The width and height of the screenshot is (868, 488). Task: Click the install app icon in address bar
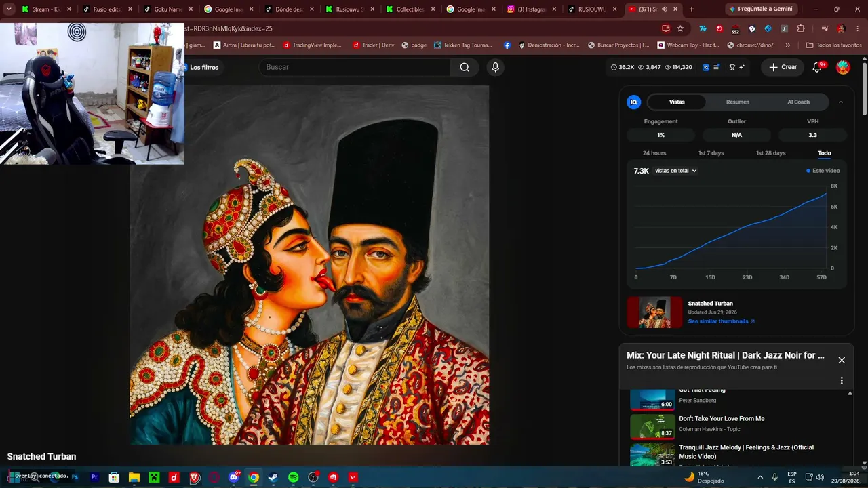(666, 28)
